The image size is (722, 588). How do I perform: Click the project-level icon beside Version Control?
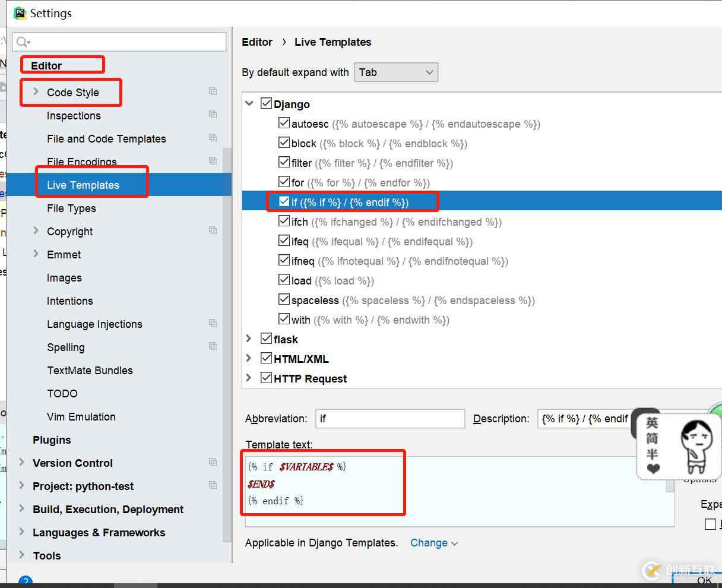(213, 462)
